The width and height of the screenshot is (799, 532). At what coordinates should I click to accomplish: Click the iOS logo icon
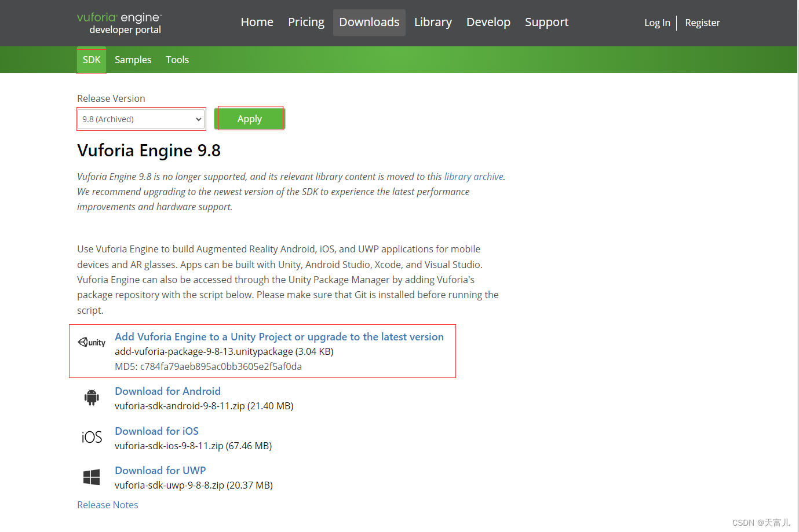(92, 437)
